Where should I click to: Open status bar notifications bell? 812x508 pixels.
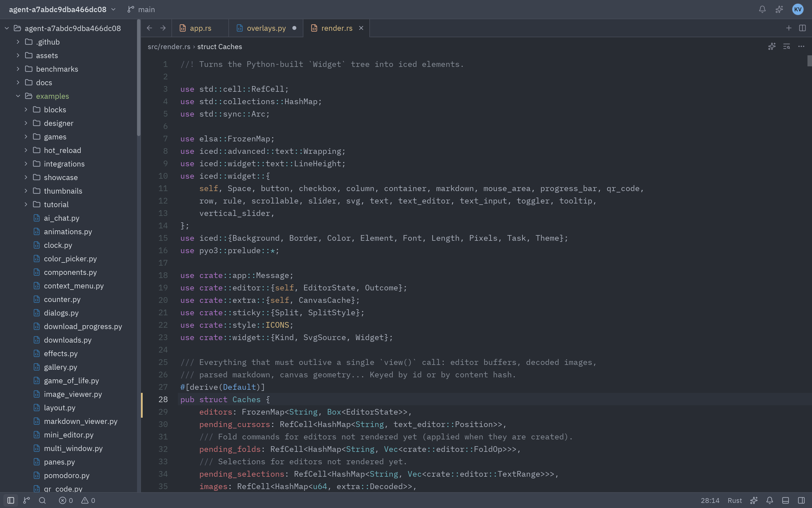click(x=770, y=500)
